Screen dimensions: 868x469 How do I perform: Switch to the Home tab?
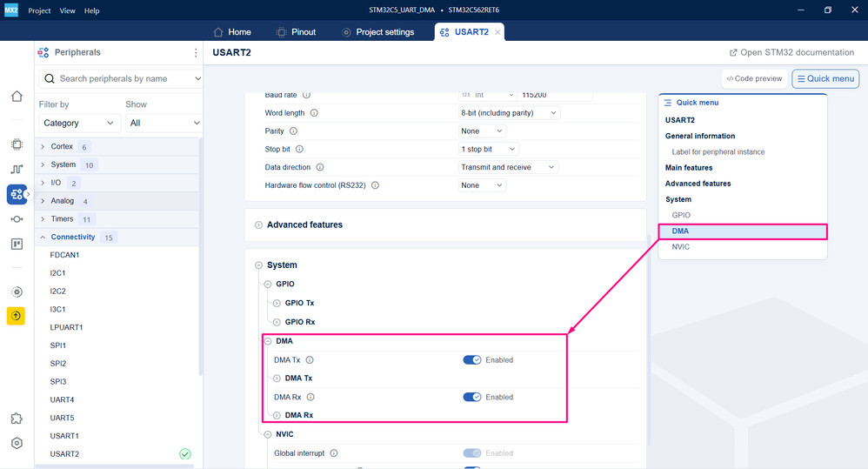[x=232, y=32]
